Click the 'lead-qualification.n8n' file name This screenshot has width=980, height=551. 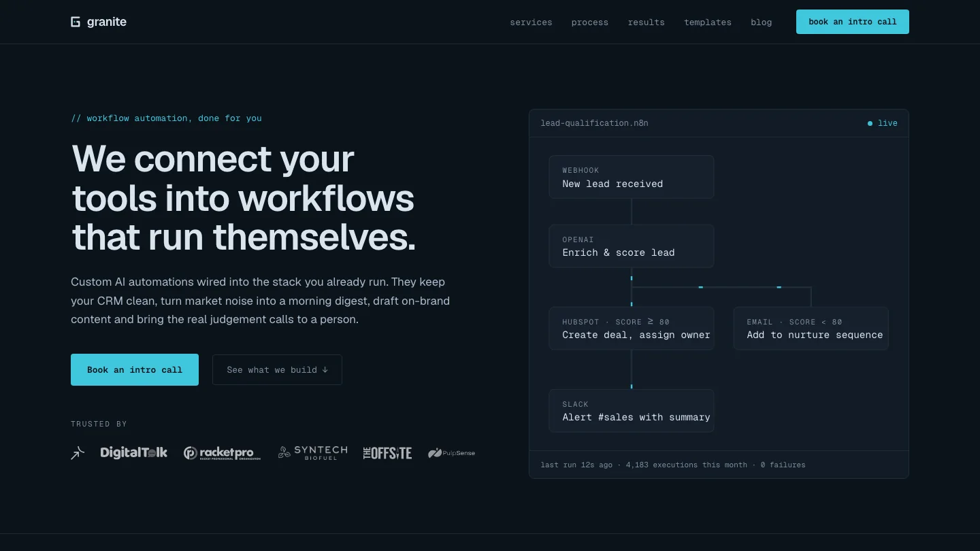pos(594,123)
